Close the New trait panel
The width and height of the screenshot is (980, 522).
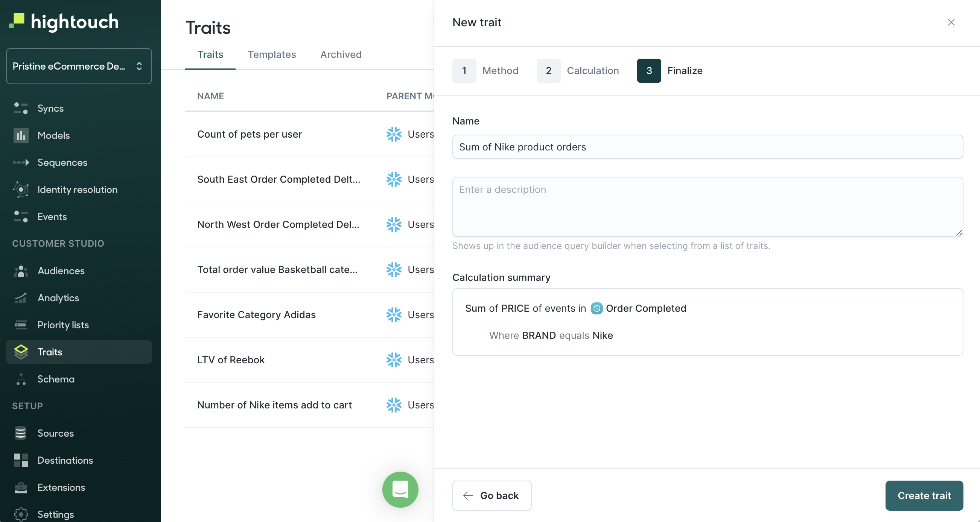point(951,23)
